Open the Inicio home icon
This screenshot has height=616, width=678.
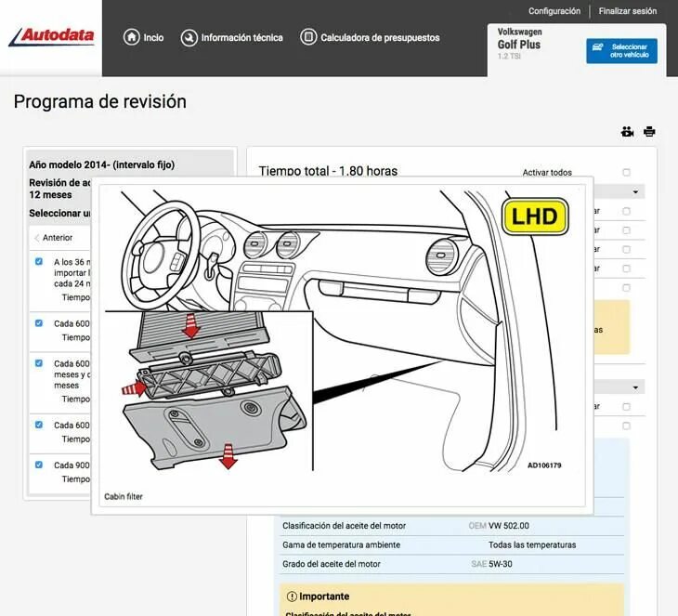[x=132, y=37]
